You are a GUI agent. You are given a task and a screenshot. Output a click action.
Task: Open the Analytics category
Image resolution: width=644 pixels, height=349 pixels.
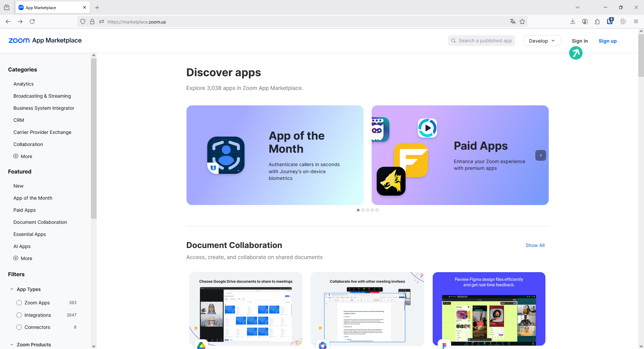[23, 84]
